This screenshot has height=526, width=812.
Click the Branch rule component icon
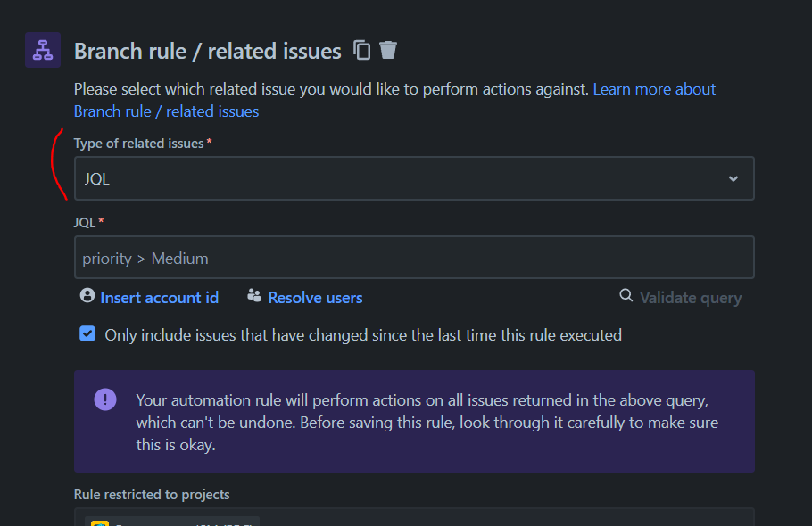point(43,50)
